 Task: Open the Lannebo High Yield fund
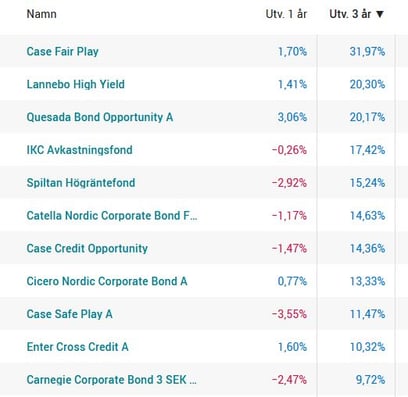tap(76, 84)
